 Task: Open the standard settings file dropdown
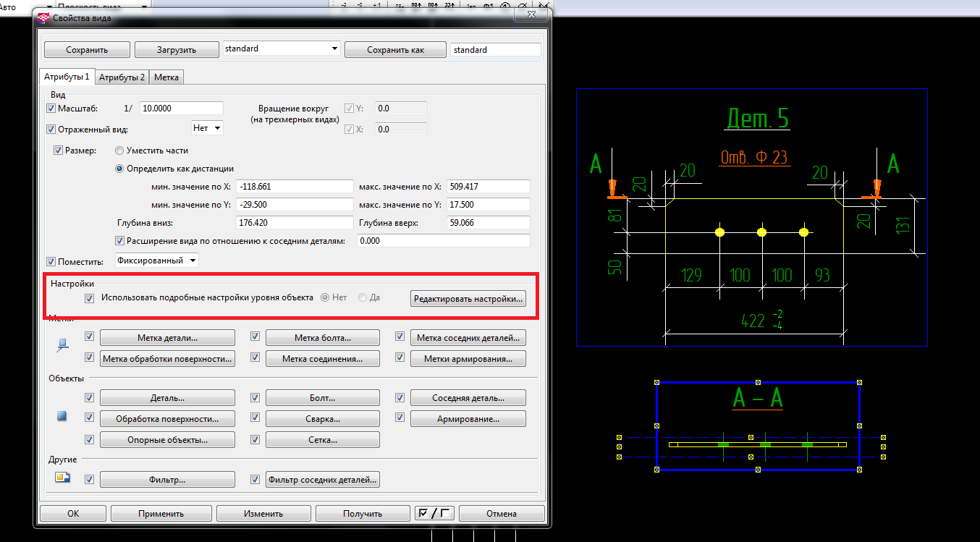click(x=334, y=48)
